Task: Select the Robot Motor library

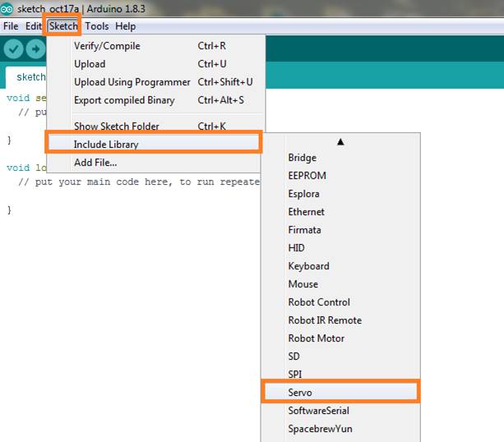Action: point(340,338)
